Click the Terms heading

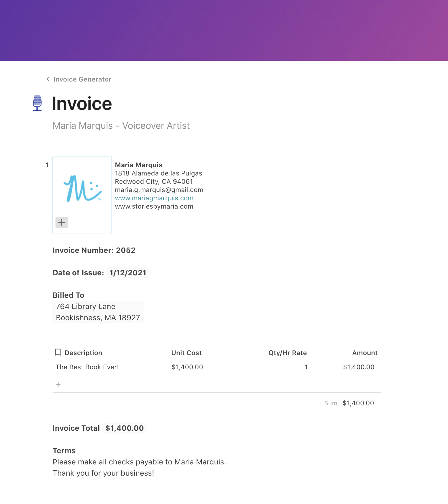(x=64, y=451)
